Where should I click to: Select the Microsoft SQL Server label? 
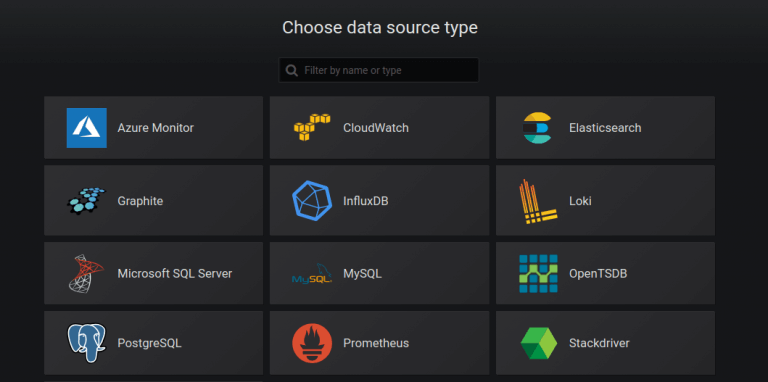coord(175,273)
